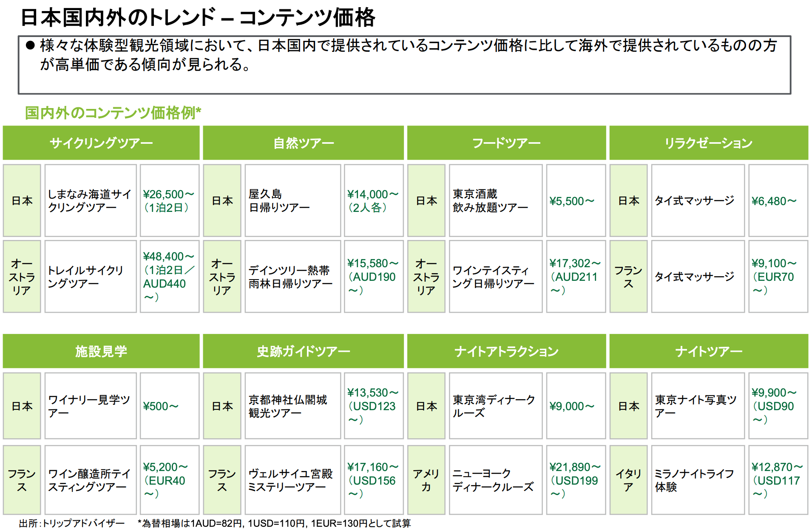Screen dimensions: 812x531
Task: Click the ニューヨークディナークルーズ cell
Action: click(x=495, y=480)
